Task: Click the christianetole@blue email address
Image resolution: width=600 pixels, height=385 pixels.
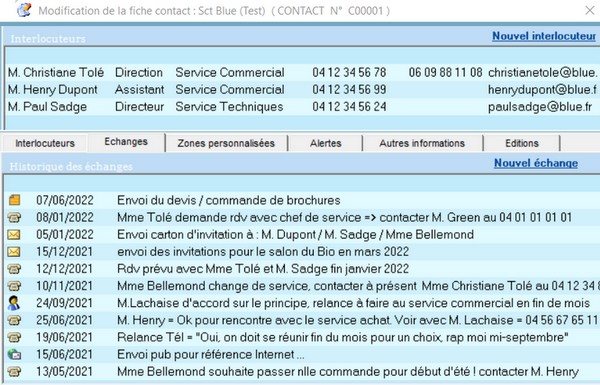Action: (x=543, y=72)
